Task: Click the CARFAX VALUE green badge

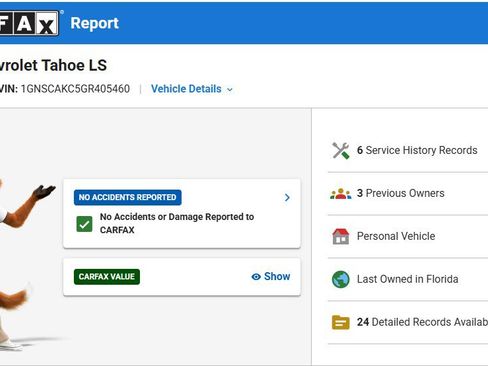Action: click(107, 277)
